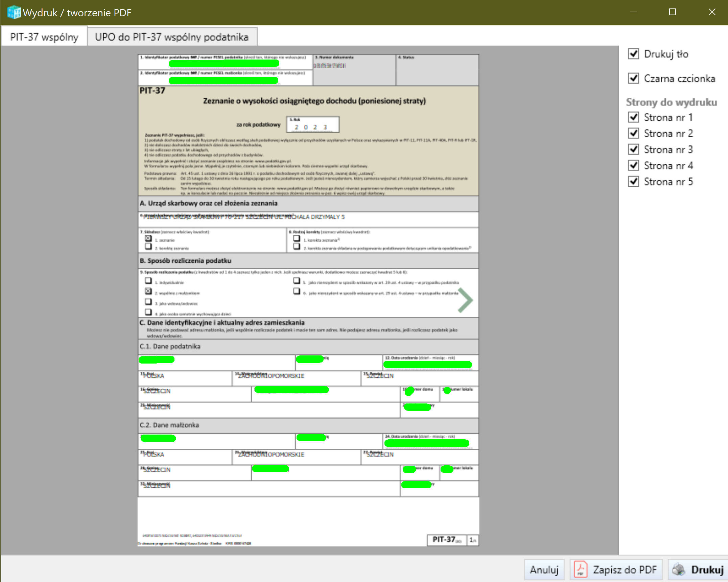Close the Wydruk / tworzenie PDF window

tap(712, 12)
